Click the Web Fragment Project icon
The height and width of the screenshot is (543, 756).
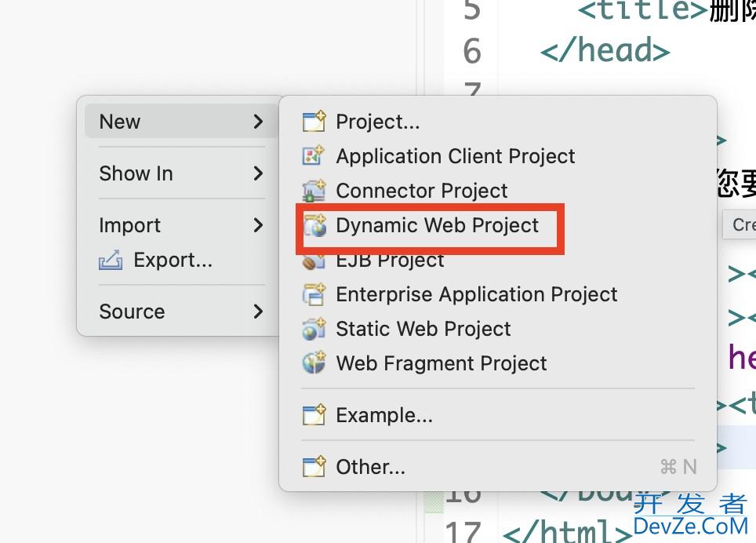click(x=314, y=363)
